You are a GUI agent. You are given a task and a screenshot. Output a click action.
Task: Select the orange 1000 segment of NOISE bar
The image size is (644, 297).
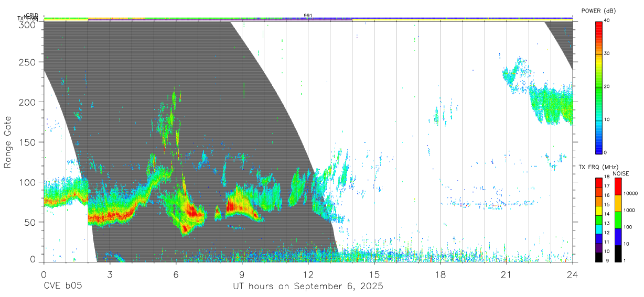[x=618, y=203]
